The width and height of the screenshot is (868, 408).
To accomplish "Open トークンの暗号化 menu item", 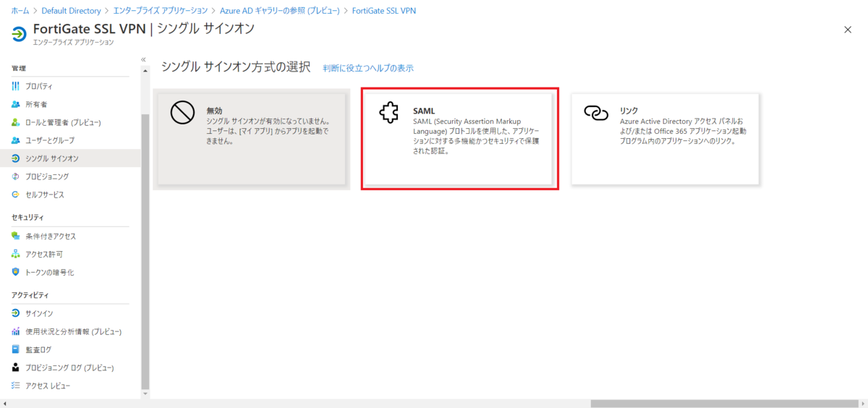I will click(x=70, y=272).
